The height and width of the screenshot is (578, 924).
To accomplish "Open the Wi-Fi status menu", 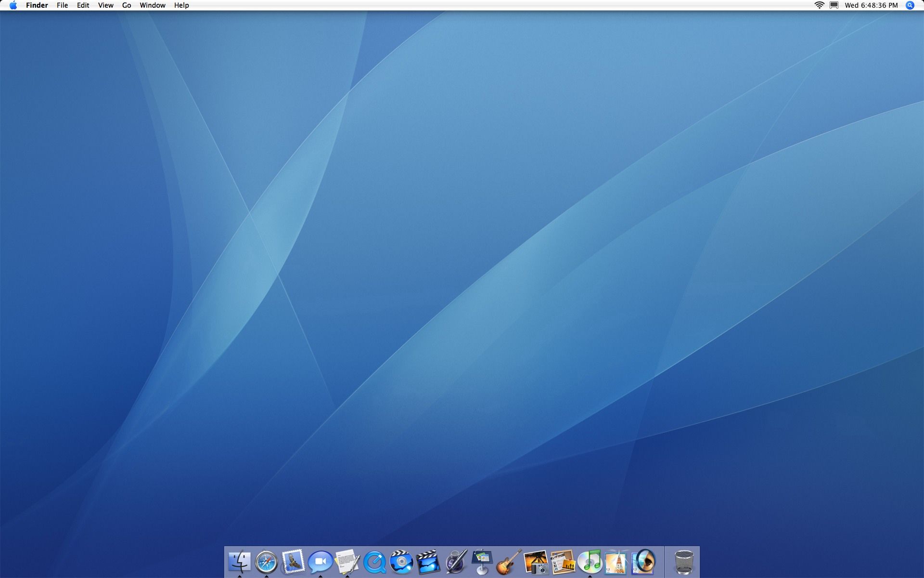I will [x=819, y=5].
